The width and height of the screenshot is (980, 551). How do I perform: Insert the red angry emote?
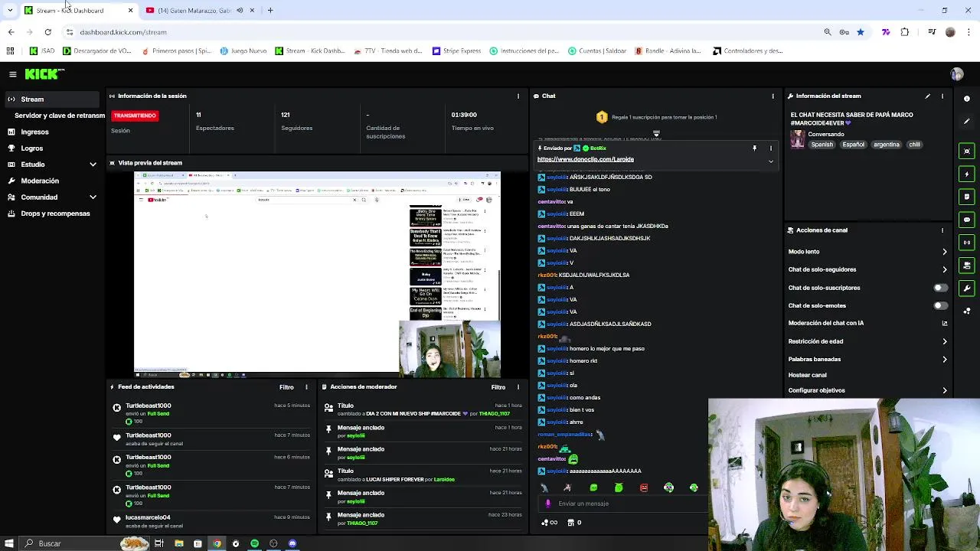(644, 487)
